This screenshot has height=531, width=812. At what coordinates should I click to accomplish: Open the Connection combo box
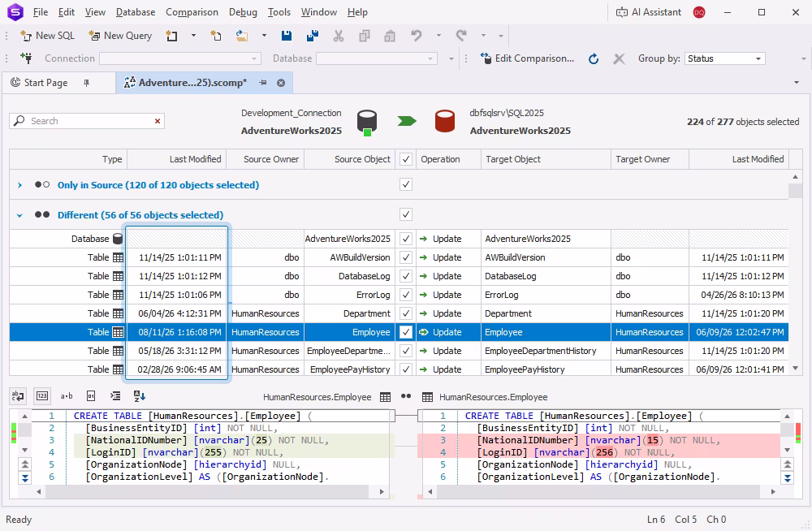179,58
